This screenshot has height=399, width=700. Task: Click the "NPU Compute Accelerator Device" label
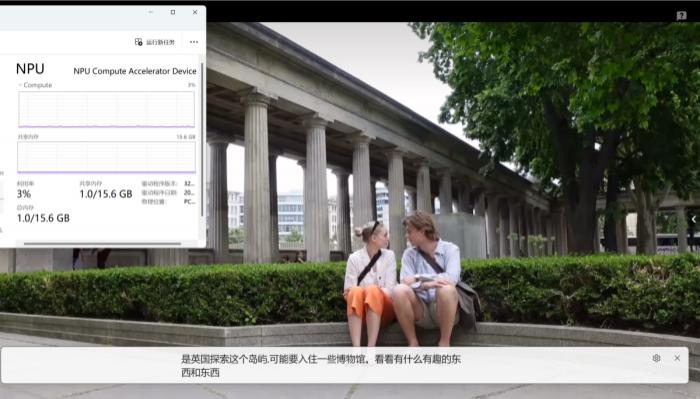[135, 71]
